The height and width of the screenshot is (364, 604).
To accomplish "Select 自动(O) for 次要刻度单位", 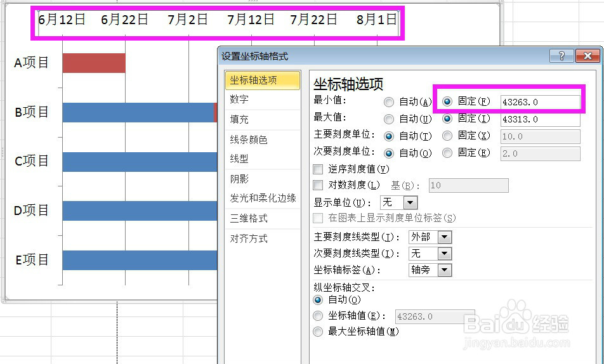I will [389, 153].
